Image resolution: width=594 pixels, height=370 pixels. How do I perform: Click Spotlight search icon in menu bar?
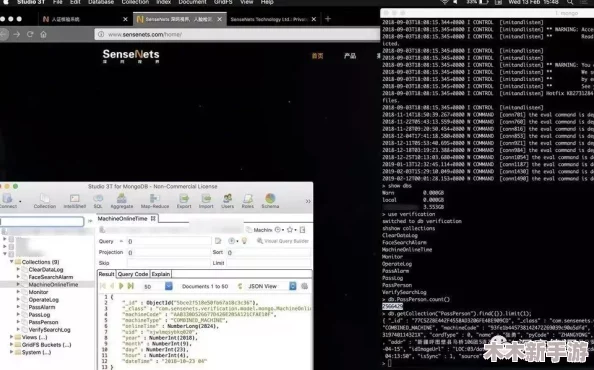pyautogui.click(x=570, y=2)
